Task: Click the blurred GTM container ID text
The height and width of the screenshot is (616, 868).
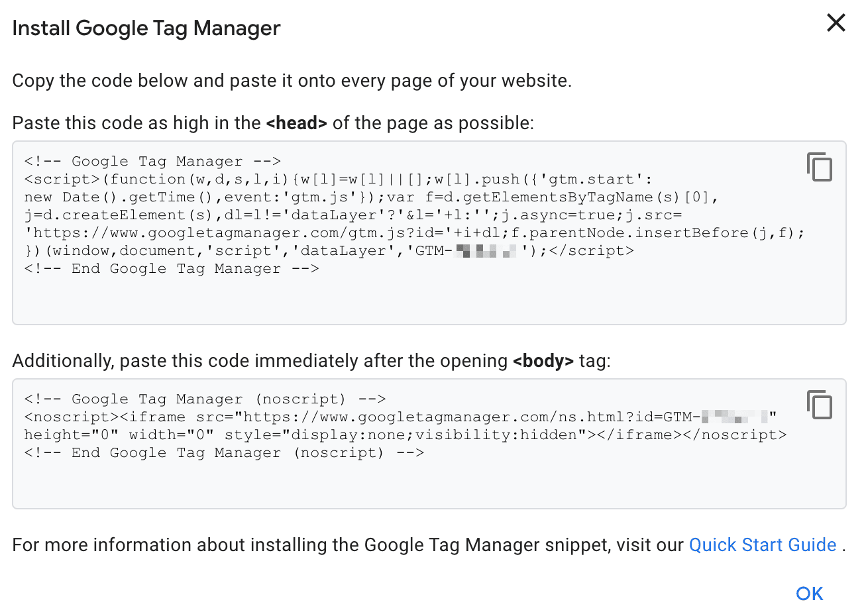Action: click(x=486, y=250)
